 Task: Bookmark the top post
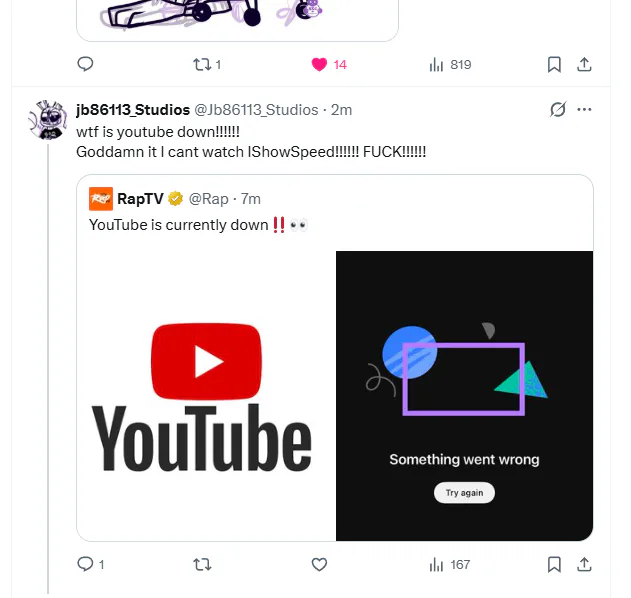click(554, 64)
